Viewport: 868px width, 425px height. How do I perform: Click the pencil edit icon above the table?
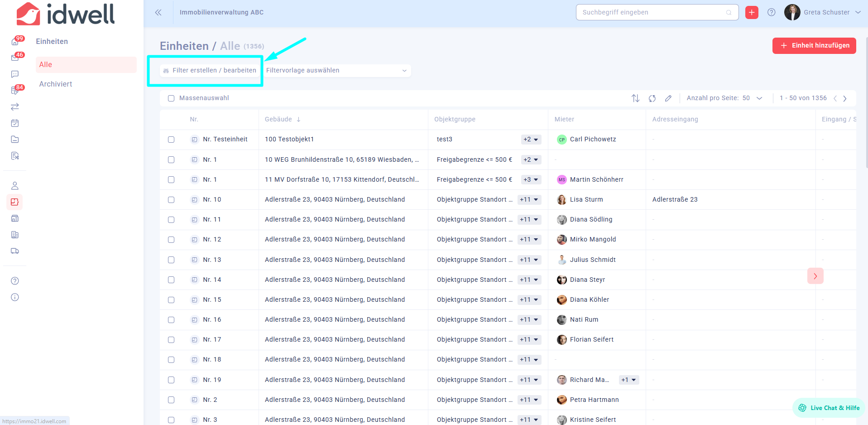point(668,98)
